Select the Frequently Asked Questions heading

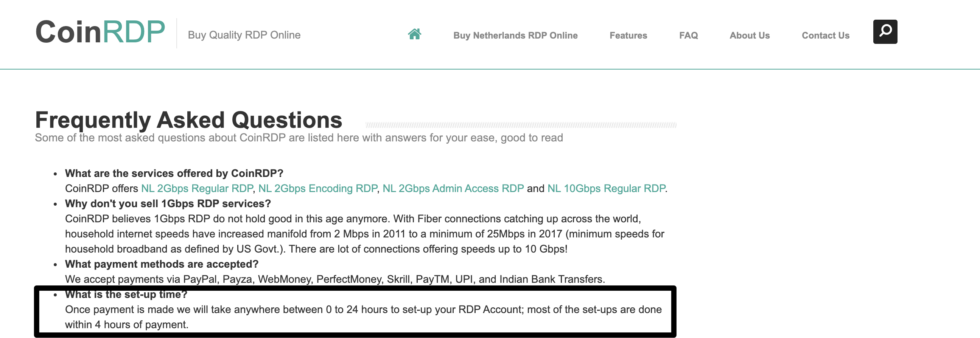[x=189, y=120]
